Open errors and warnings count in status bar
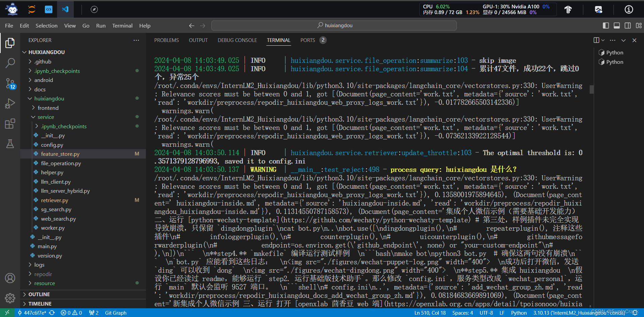The height and width of the screenshot is (317, 644). point(71,313)
